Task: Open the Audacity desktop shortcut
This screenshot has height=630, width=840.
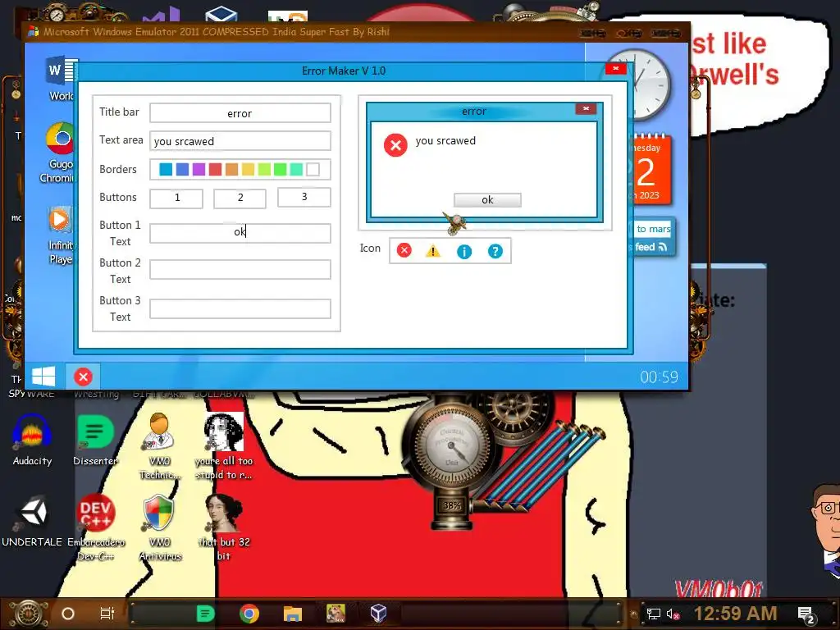Action: tap(32, 441)
